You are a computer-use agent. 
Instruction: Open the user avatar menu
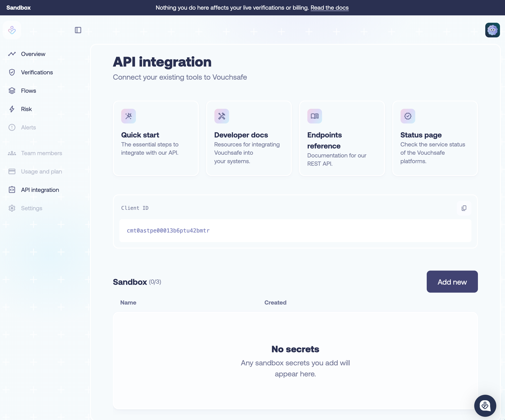[x=492, y=30]
